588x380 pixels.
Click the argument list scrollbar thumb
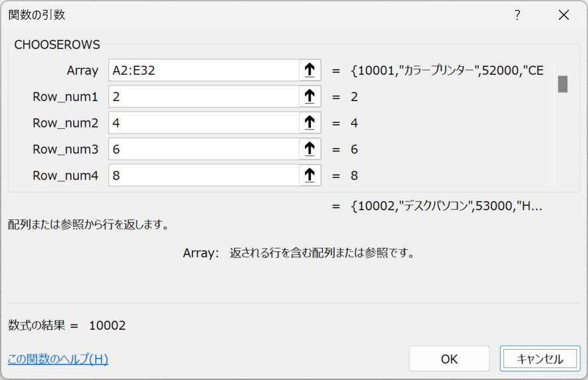pos(563,84)
